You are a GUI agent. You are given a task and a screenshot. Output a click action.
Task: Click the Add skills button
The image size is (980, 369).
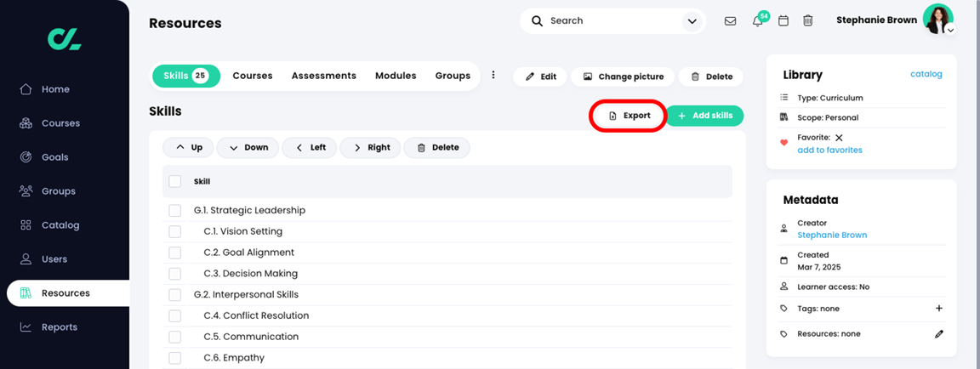pyautogui.click(x=704, y=116)
